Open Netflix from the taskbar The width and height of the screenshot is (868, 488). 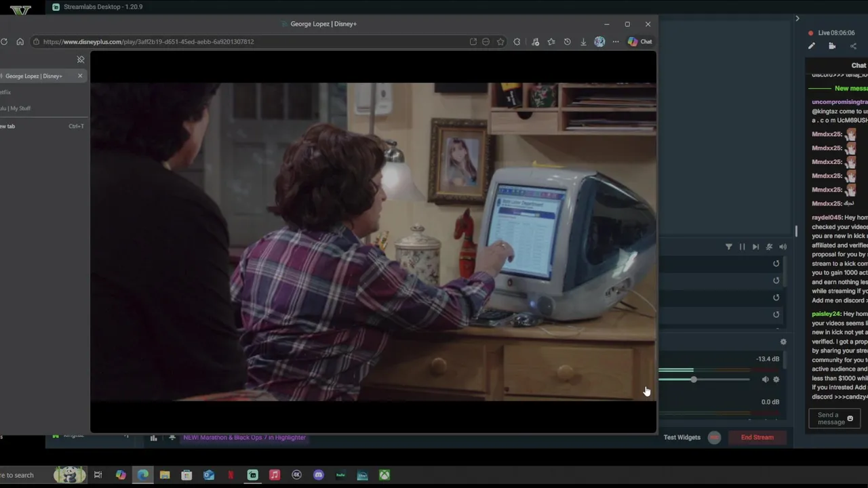click(x=231, y=475)
